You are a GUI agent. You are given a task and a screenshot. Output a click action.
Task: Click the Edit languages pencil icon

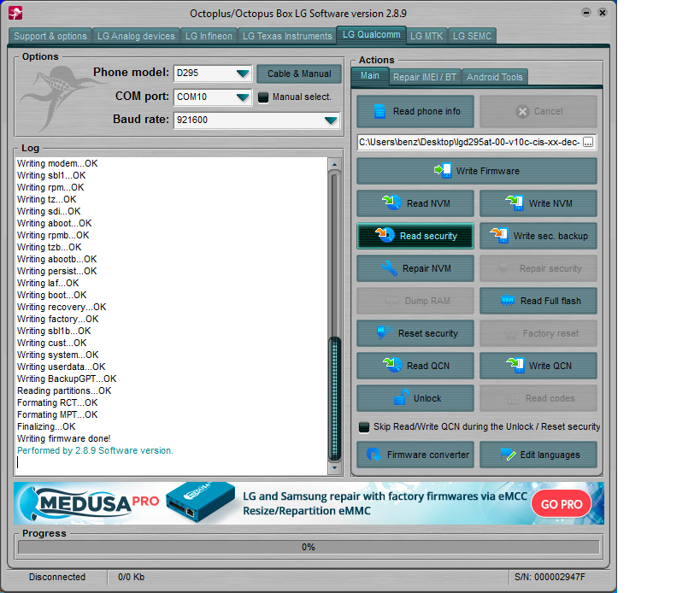508,455
